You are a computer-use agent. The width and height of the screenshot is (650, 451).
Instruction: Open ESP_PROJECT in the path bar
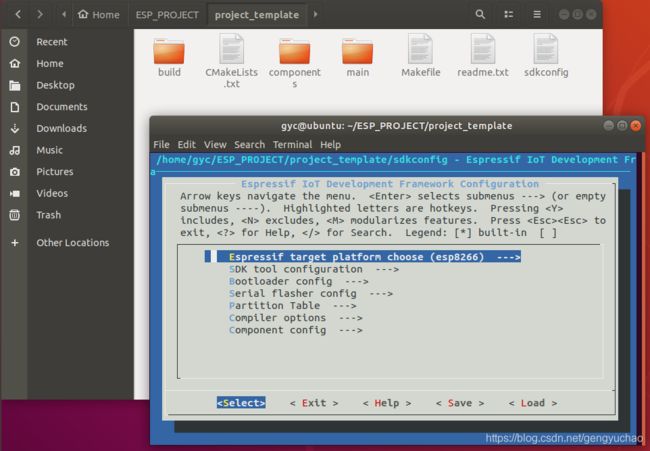point(167,15)
